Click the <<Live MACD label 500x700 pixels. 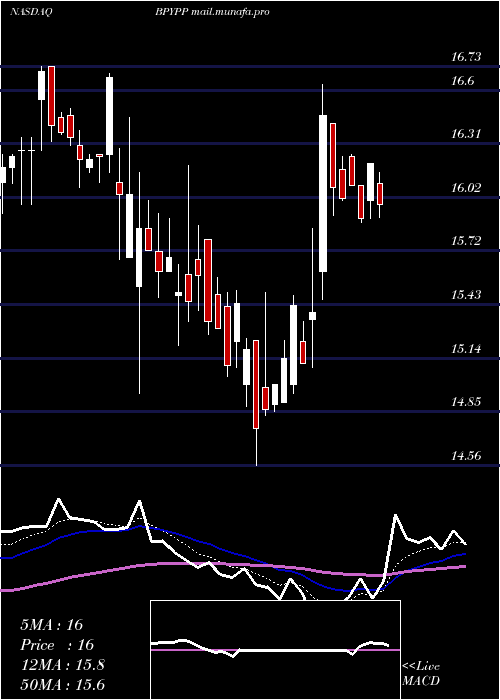click(421, 674)
